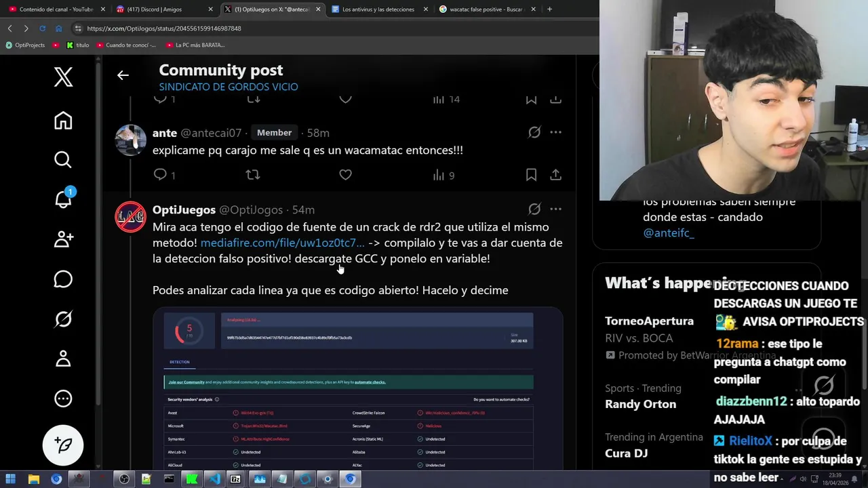Open Notifications bell with 1 badge
Image resolution: width=868 pixels, height=488 pixels.
[x=63, y=199]
